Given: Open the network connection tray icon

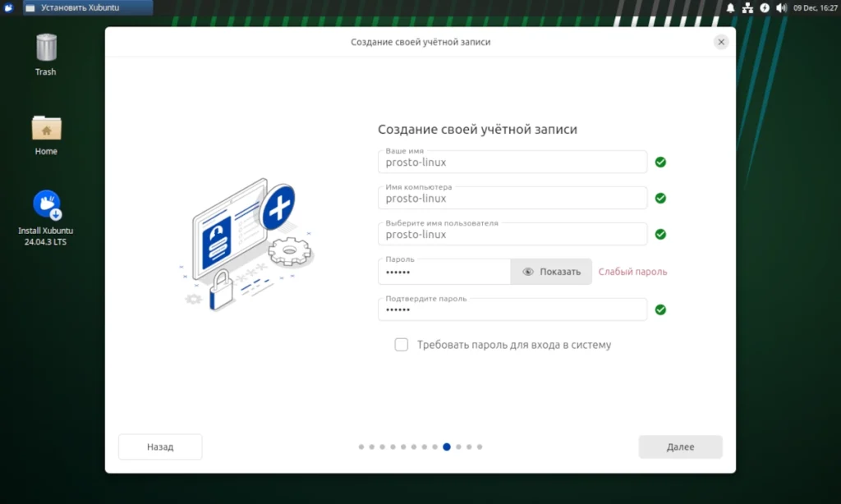Looking at the screenshot, I should click(x=747, y=7).
